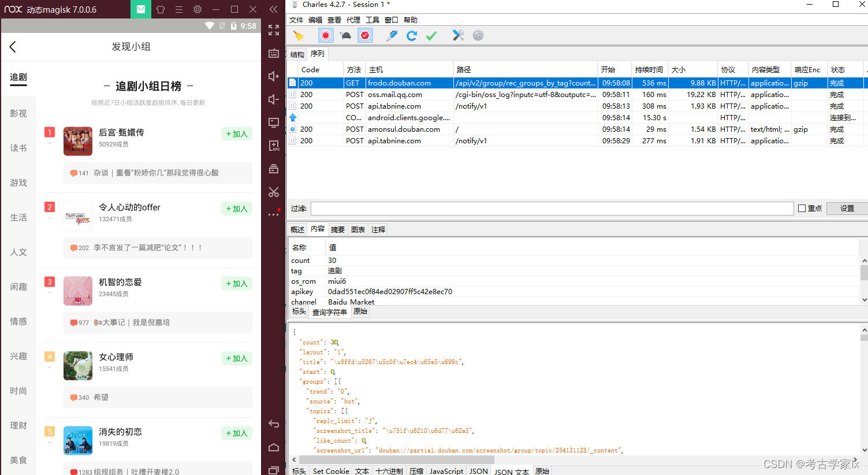
Task: Click the Nox scissors screenshot icon
Action: [x=274, y=192]
